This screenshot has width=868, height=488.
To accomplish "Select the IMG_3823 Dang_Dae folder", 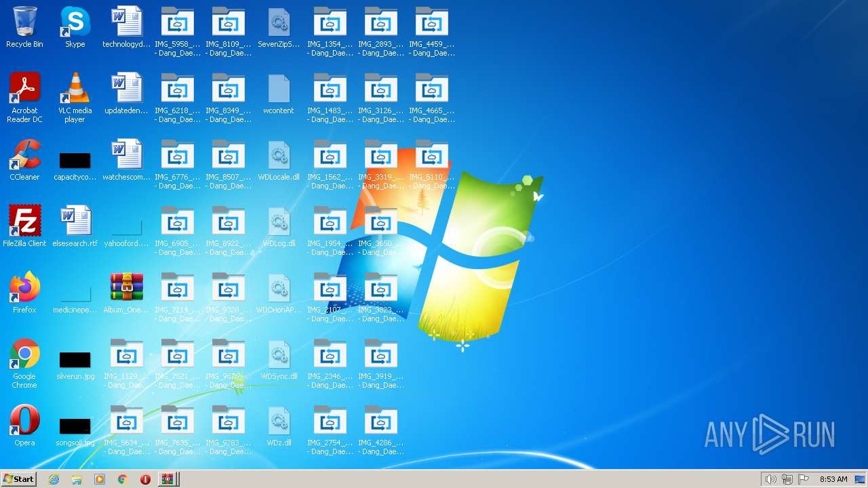I will [380, 297].
